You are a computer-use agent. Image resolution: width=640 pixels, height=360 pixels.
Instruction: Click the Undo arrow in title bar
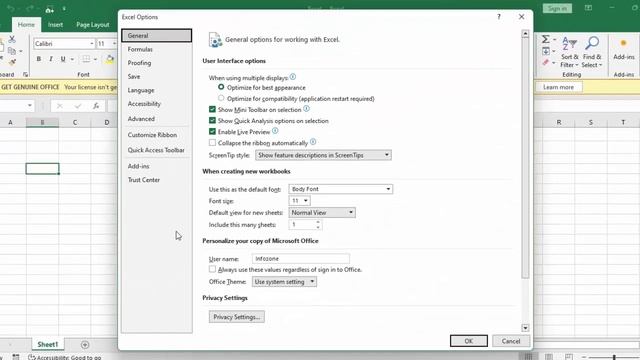(11, 9)
